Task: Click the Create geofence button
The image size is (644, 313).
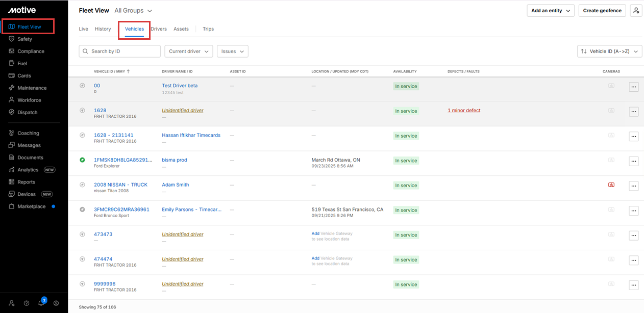Action: tap(602, 11)
